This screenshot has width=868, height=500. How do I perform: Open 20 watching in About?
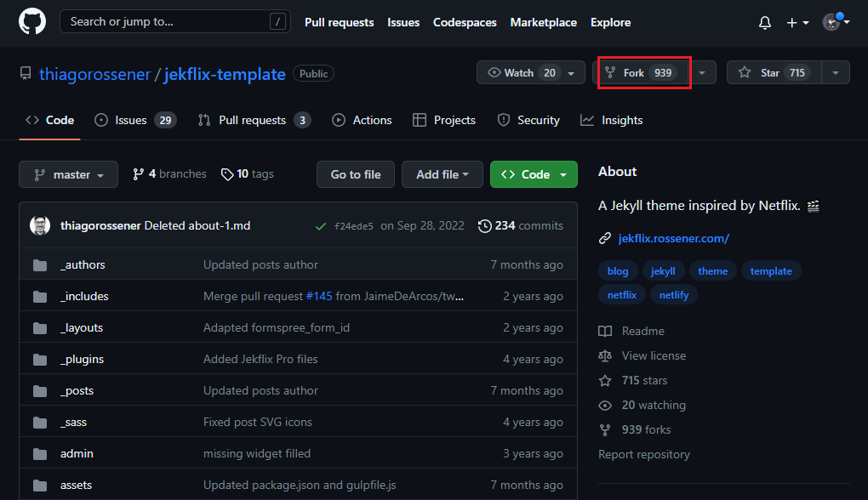(x=642, y=406)
